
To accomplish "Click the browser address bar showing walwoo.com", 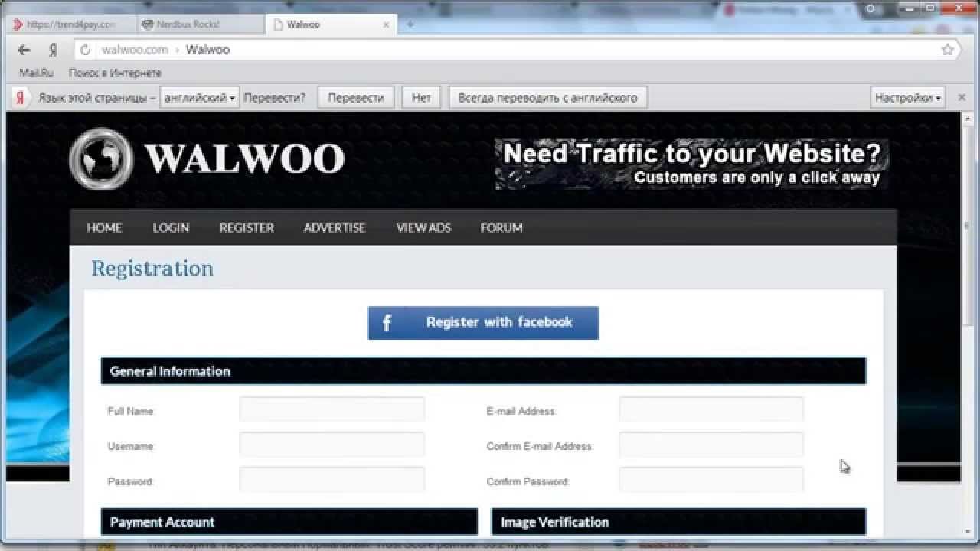I will 517,50.
